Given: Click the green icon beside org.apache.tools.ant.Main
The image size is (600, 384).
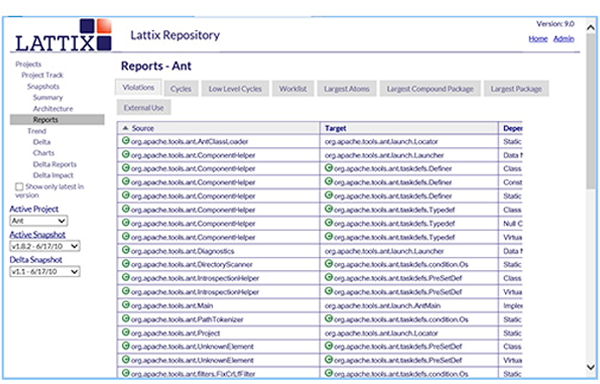Looking at the screenshot, I should pyautogui.click(x=126, y=305).
